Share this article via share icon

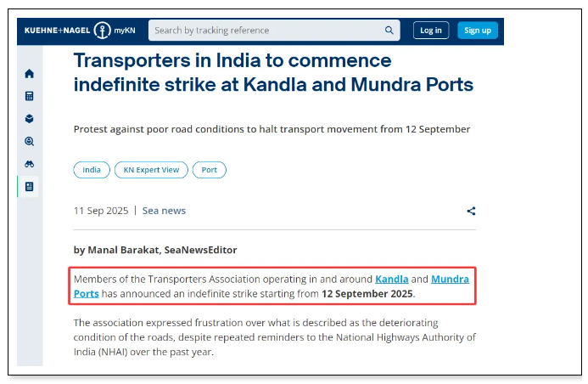471,211
